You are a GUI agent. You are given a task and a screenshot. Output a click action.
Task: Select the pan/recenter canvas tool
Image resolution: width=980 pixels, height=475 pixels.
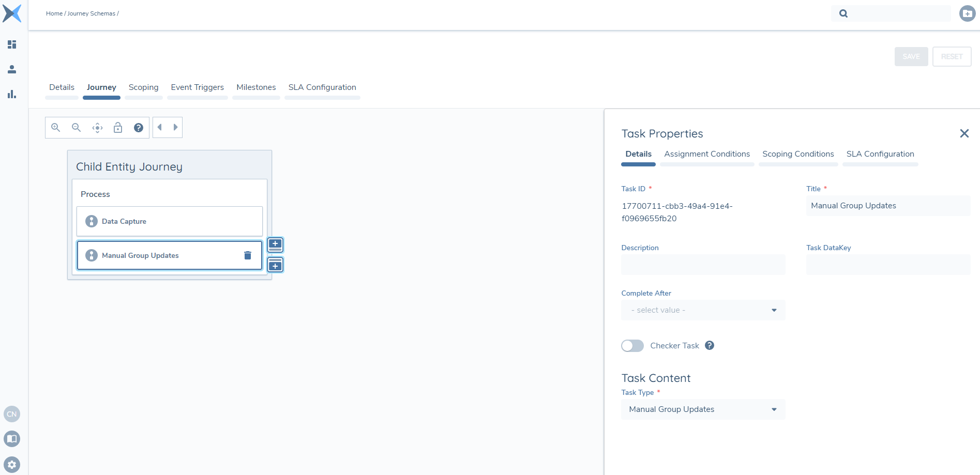point(97,127)
